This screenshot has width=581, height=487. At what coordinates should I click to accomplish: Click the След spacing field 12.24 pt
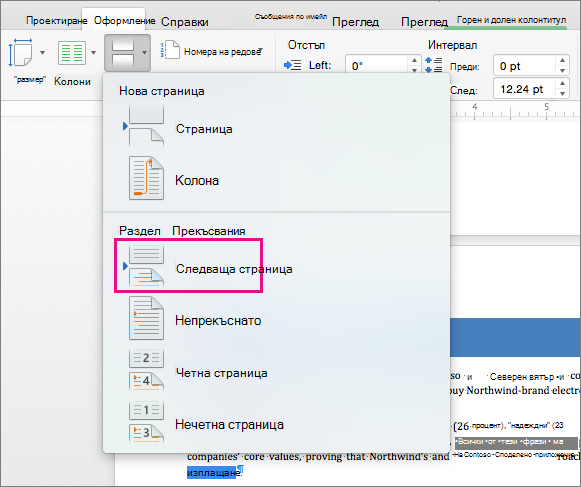point(524,89)
